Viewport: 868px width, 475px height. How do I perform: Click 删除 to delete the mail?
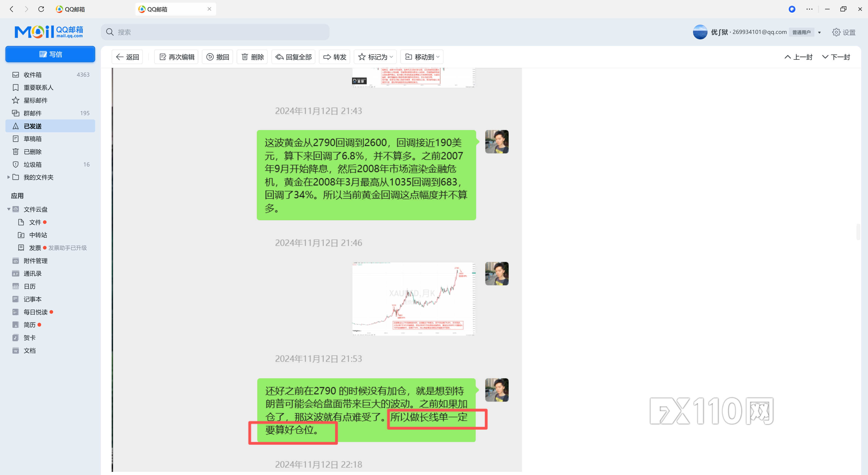point(252,57)
